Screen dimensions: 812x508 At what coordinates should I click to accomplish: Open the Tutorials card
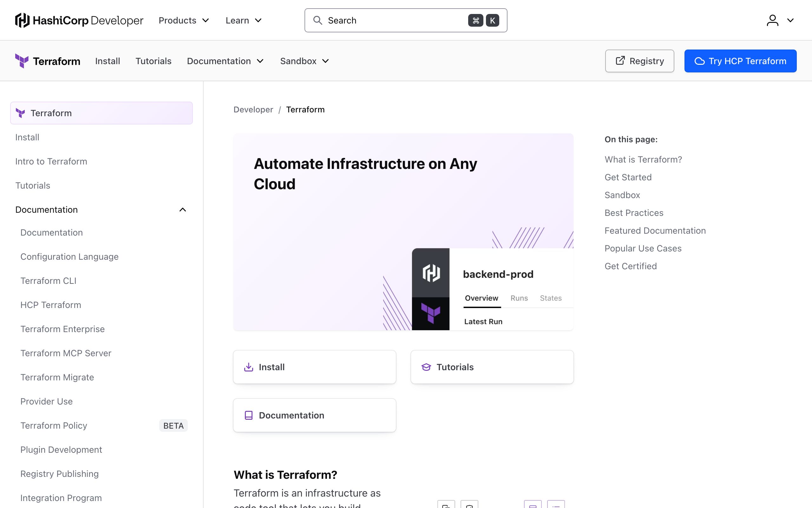[x=492, y=367]
